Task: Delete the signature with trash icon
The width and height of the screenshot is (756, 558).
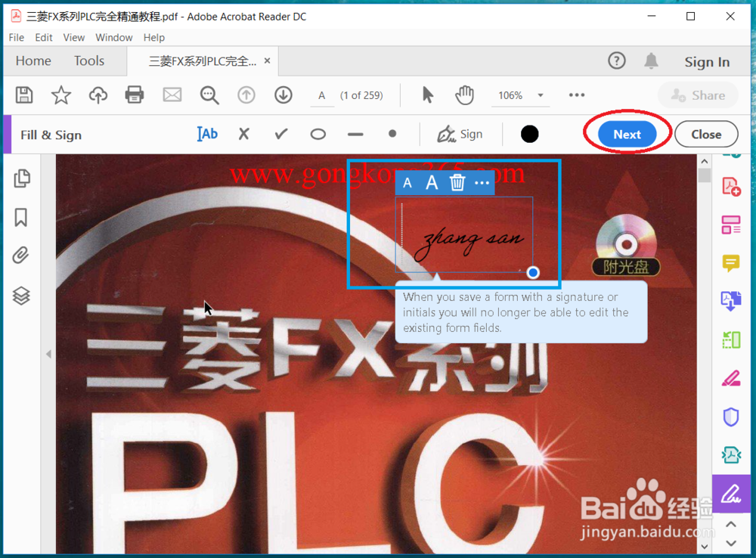Action: tap(457, 183)
